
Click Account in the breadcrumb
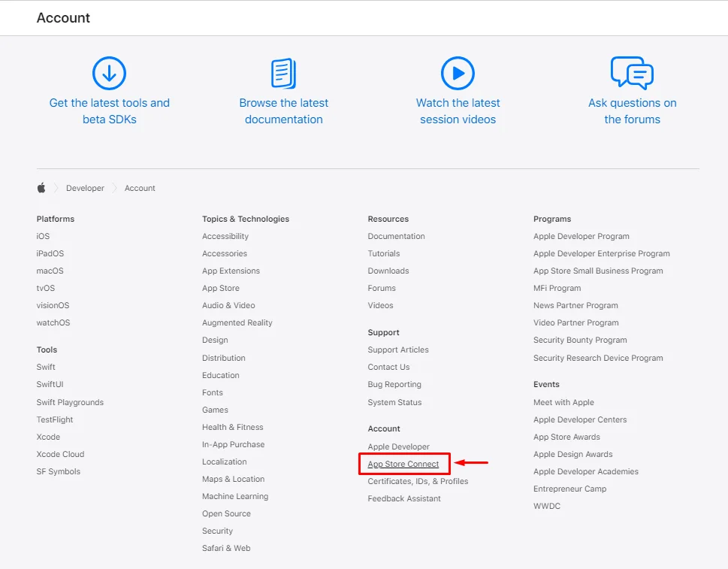click(x=140, y=188)
